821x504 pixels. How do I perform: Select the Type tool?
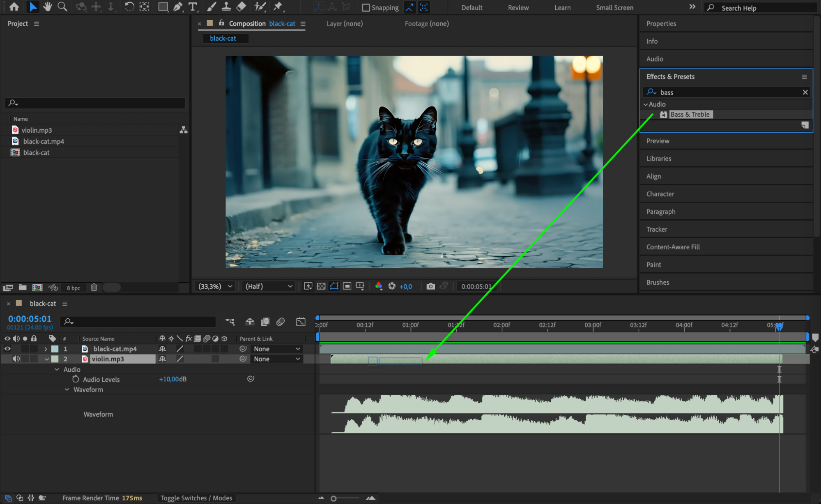[x=192, y=7]
